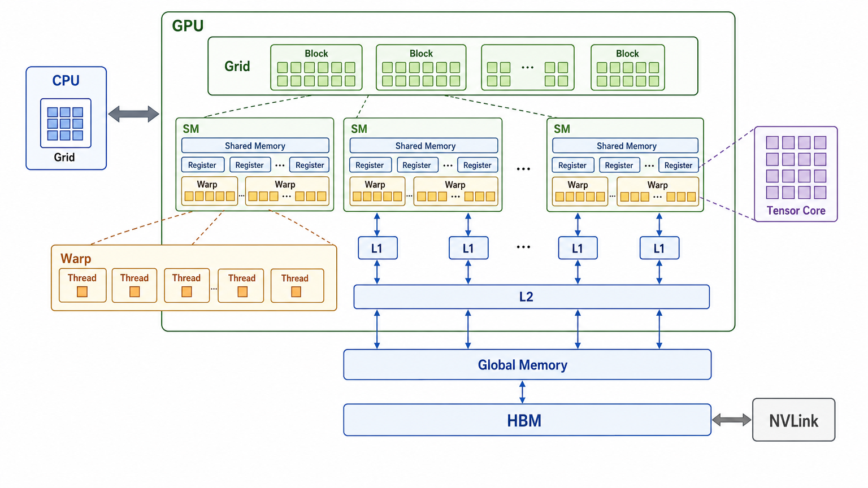This screenshot has height=488, width=868.
Task: Click the last "Register" box in the rightmost SM
Action: pos(679,165)
